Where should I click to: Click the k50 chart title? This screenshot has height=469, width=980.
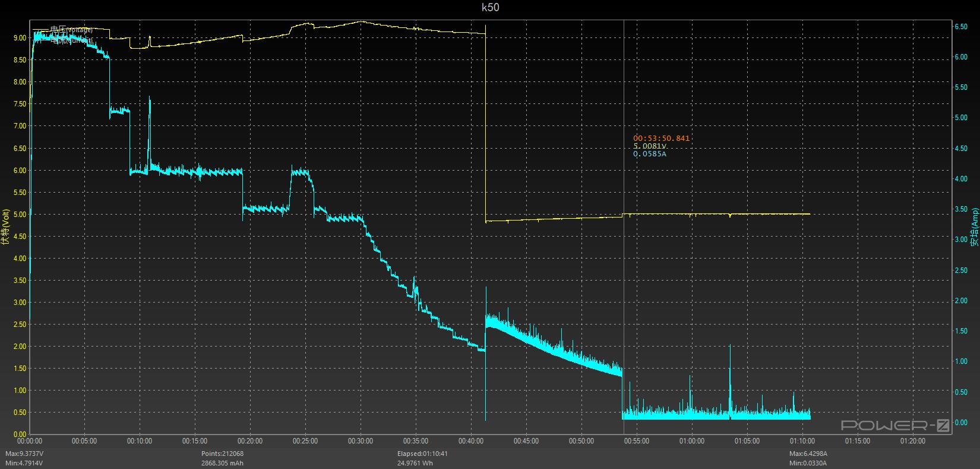tap(490, 7)
